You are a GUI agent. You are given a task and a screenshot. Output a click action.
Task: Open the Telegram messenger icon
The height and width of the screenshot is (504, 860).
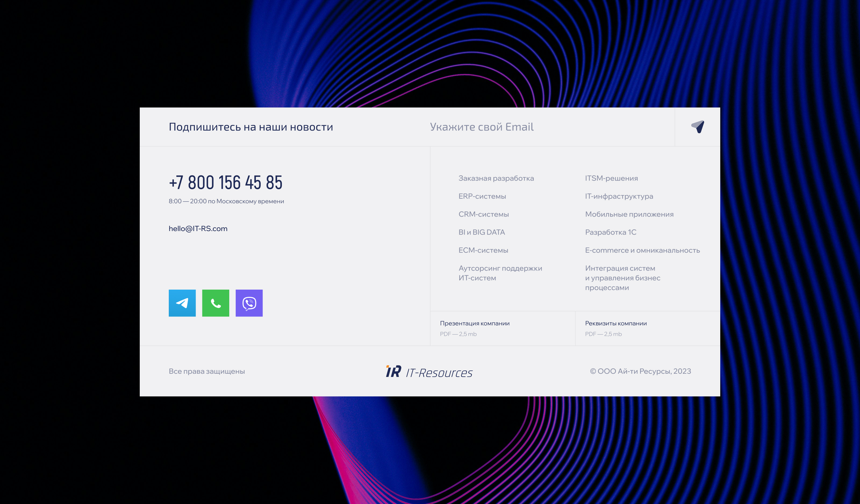click(182, 303)
